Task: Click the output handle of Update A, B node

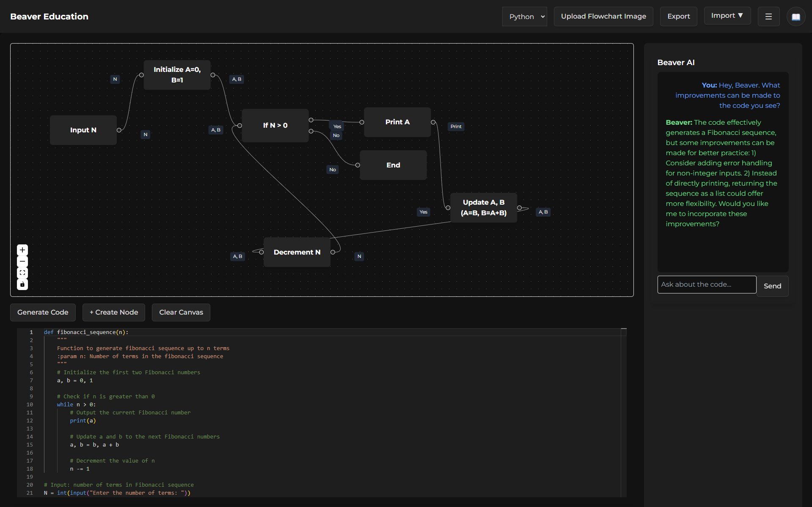Action: pos(519,208)
